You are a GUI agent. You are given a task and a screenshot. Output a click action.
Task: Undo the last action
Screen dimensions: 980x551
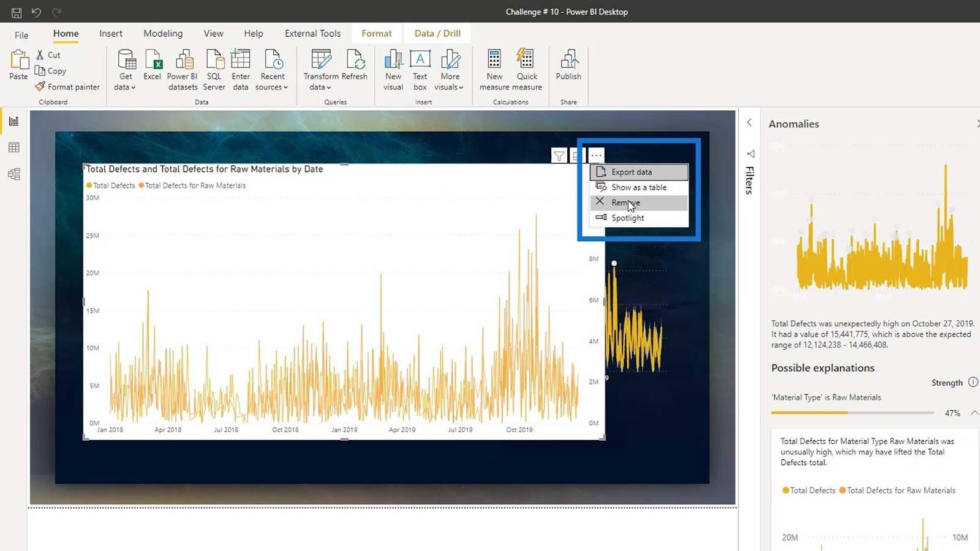tap(36, 12)
